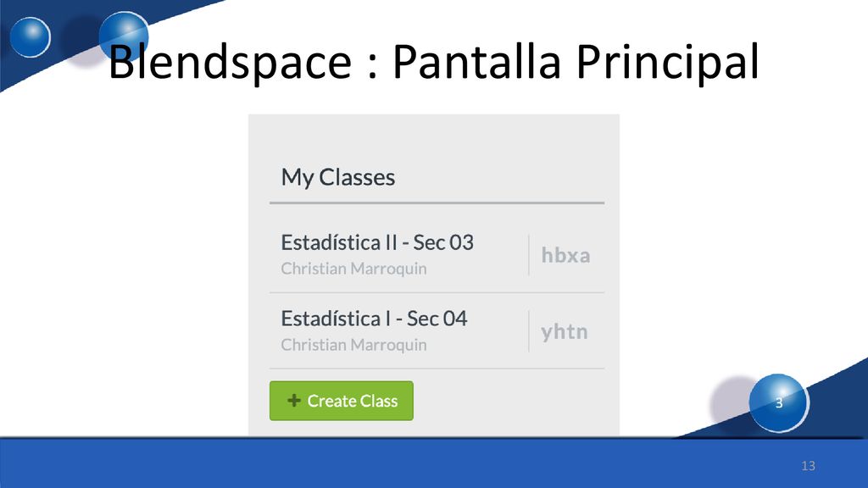This screenshot has height=488, width=868.
Task: Click the divider line under My Classes
Action: tap(437, 203)
